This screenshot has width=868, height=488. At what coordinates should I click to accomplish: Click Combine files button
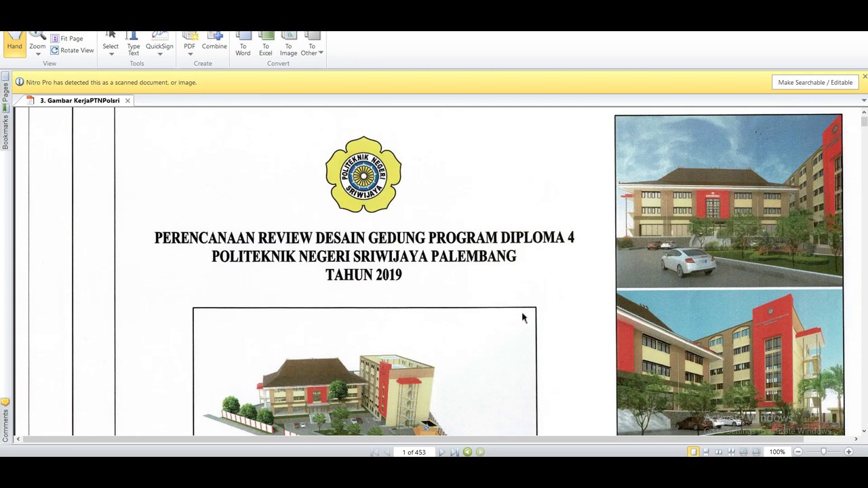pos(214,41)
